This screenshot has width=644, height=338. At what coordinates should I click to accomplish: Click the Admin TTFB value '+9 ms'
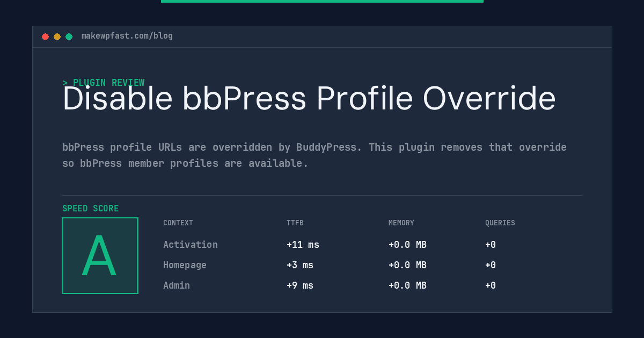click(x=300, y=285)
